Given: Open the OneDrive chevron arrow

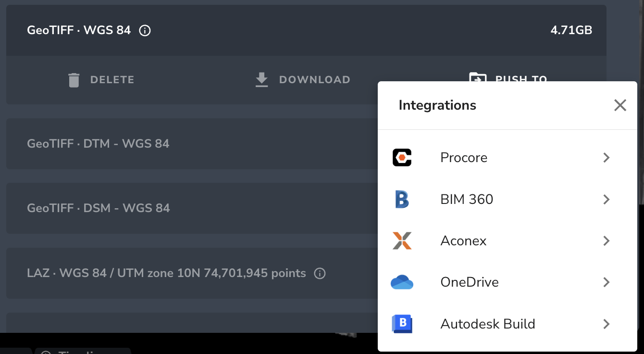Looking at the screenshot, I should pyautogui.click(x=606, y=282).
